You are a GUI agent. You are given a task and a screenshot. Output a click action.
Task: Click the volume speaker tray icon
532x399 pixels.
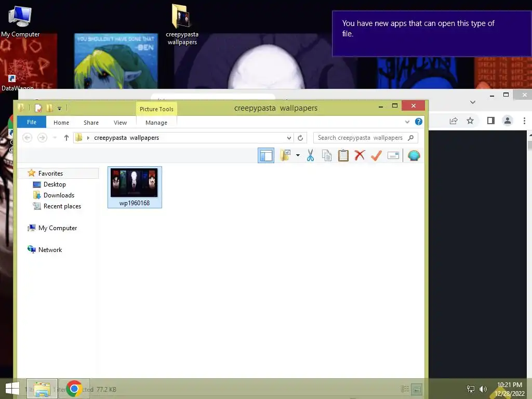point(483,389)
